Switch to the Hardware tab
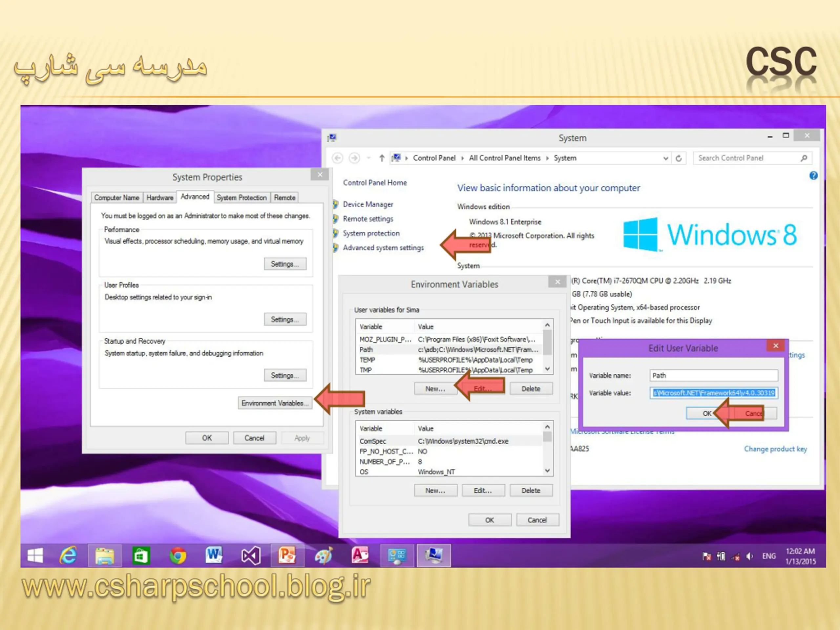Image resolution: width=840 pixels, height=630 pixels. (x=160, y=198)
